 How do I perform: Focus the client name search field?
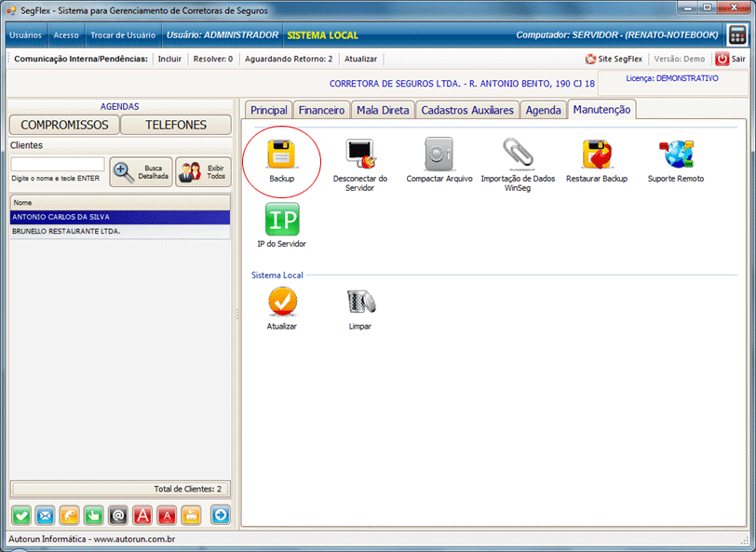pos(58,164)
